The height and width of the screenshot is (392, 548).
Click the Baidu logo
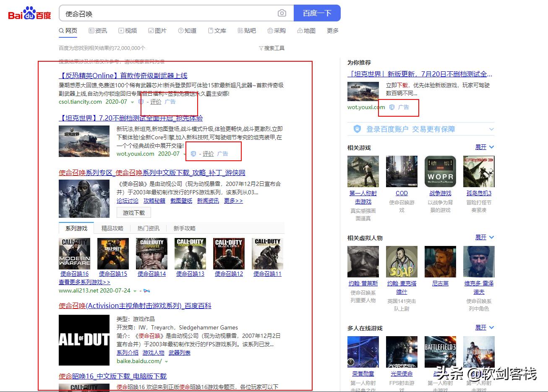coord(30,14)
